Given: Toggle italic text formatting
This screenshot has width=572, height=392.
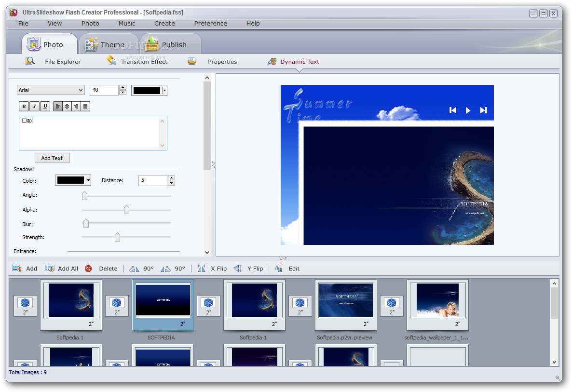Looking at the screenshot, I should click(35, 106).
